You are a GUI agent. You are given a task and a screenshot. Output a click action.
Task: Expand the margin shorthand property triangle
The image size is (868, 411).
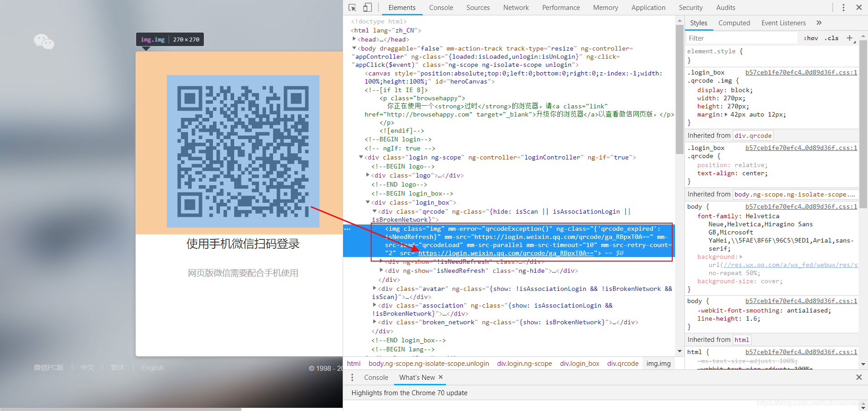726,114
